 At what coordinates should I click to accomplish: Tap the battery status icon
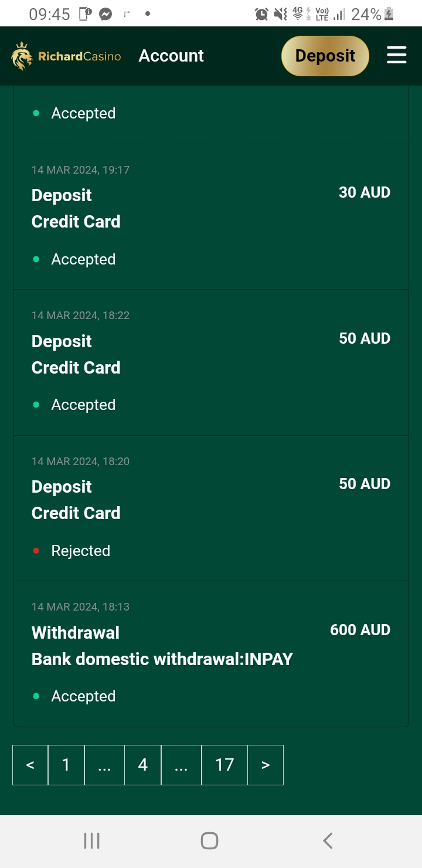(x=389, y=14)
